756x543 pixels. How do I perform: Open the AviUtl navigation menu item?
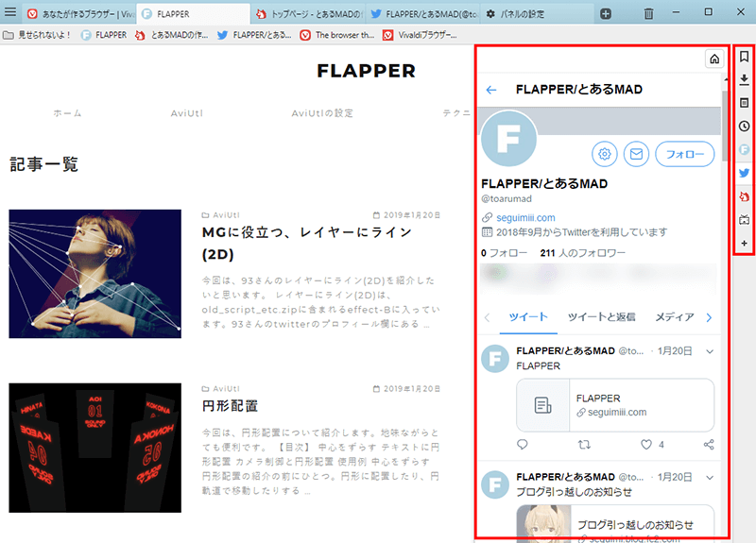tap(186, 113)
